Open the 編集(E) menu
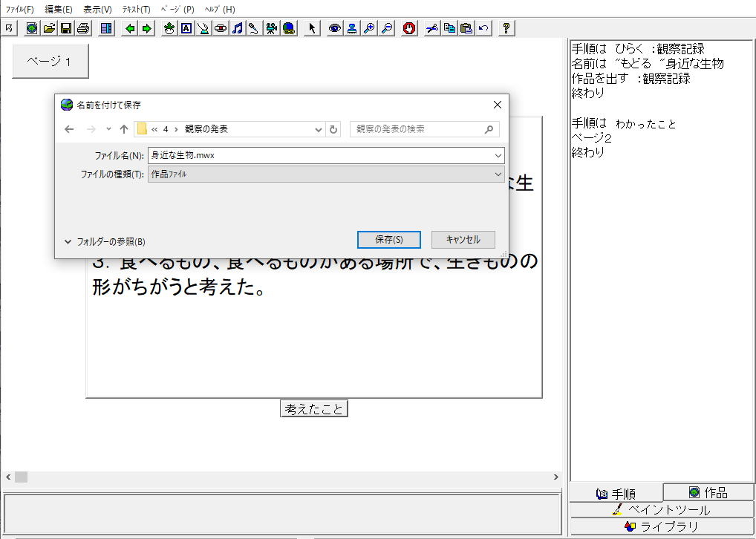756x539 pixels. click(59, 10)
